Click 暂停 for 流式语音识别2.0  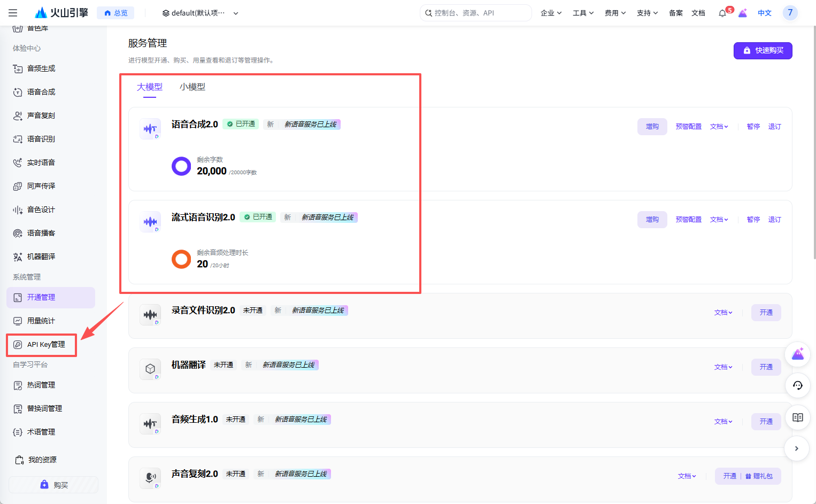753,220
